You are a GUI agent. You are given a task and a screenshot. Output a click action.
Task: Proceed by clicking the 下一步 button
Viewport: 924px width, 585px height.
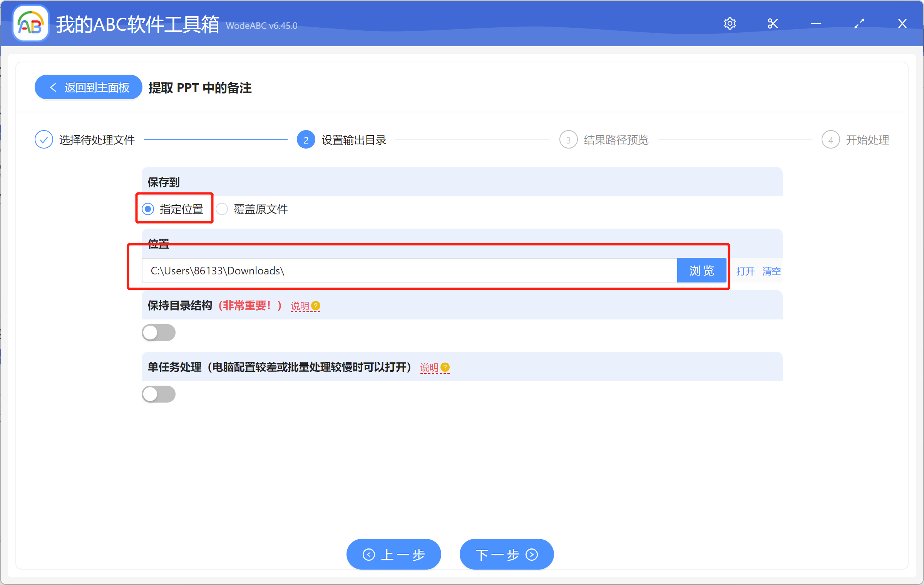(x=506, y=554)
